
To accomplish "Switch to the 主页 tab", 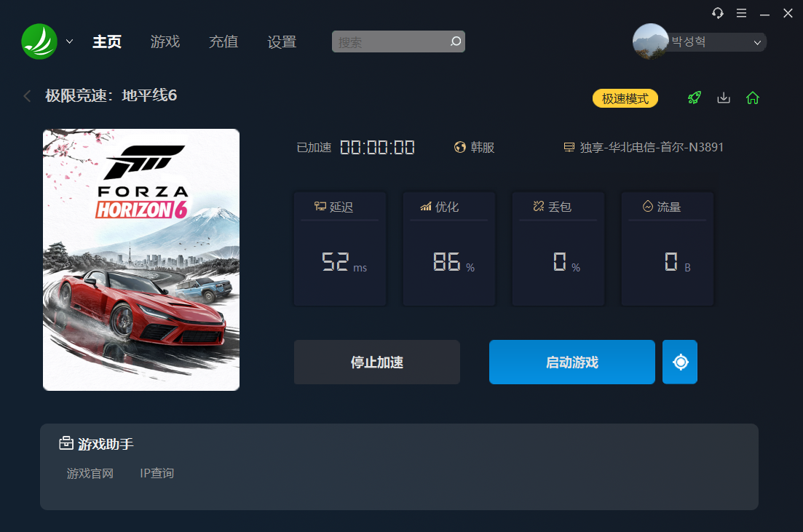I will pos(107,41).
